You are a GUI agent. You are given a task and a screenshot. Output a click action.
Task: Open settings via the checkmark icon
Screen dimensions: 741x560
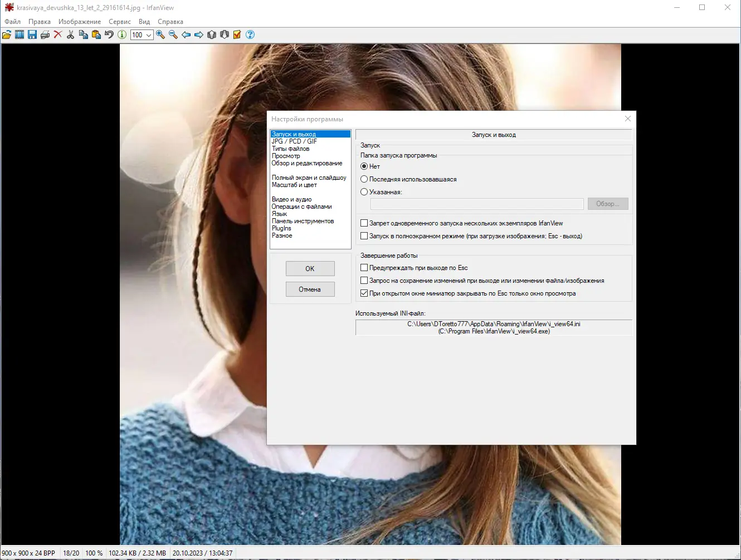(x=237, y=35)
